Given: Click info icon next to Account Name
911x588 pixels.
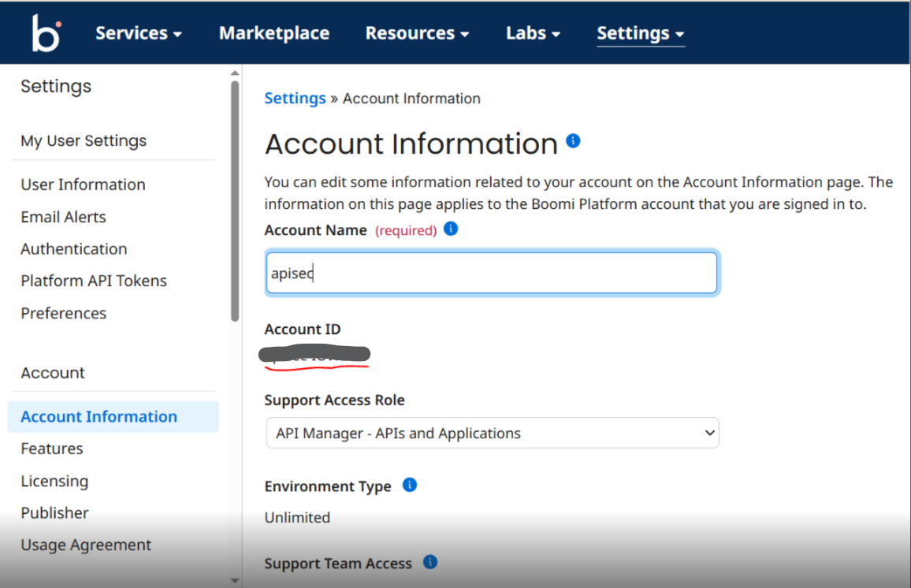Looking at the screenshot, I should (451, 229).
